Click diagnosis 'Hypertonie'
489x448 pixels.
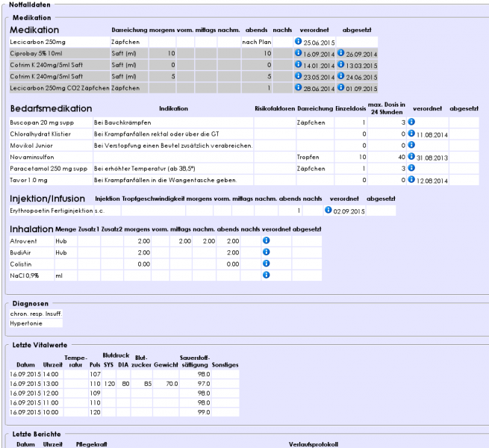[26, 323]
